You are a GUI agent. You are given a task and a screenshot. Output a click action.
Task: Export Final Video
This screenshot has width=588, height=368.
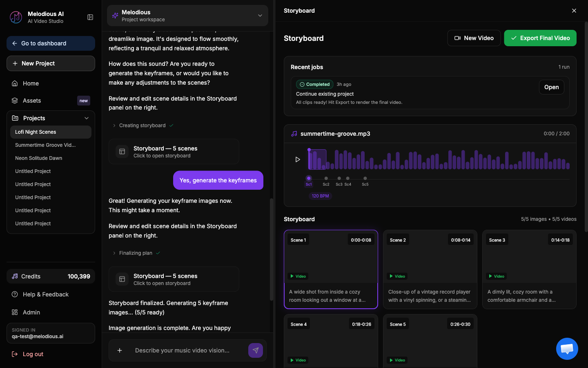540,38
